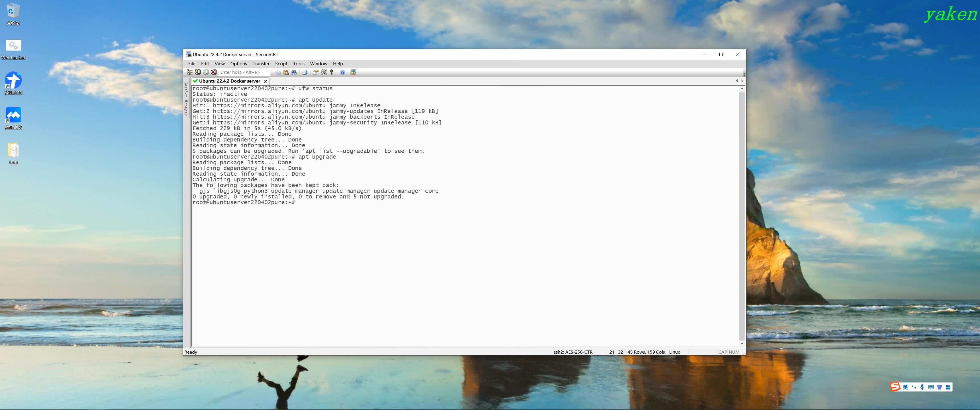Click the Print icon in toolbar
Viewport: 980px width, 410px height.
click(304, 72)
